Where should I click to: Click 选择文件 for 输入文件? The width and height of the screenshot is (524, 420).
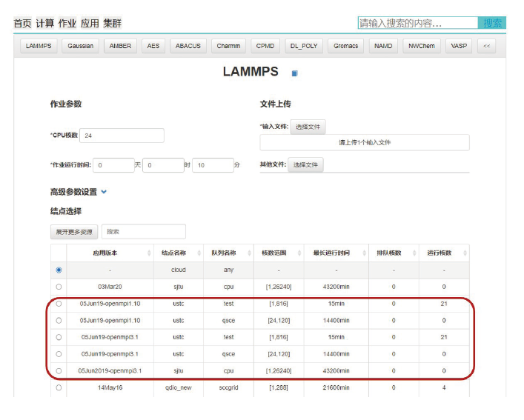click(x=308, y=127)
